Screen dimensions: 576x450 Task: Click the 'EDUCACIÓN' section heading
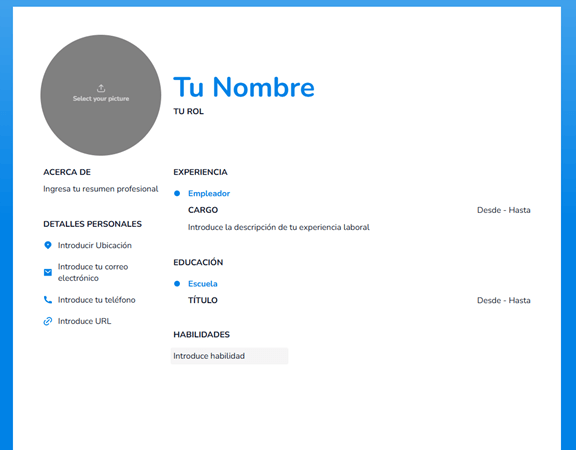point(198,262)
